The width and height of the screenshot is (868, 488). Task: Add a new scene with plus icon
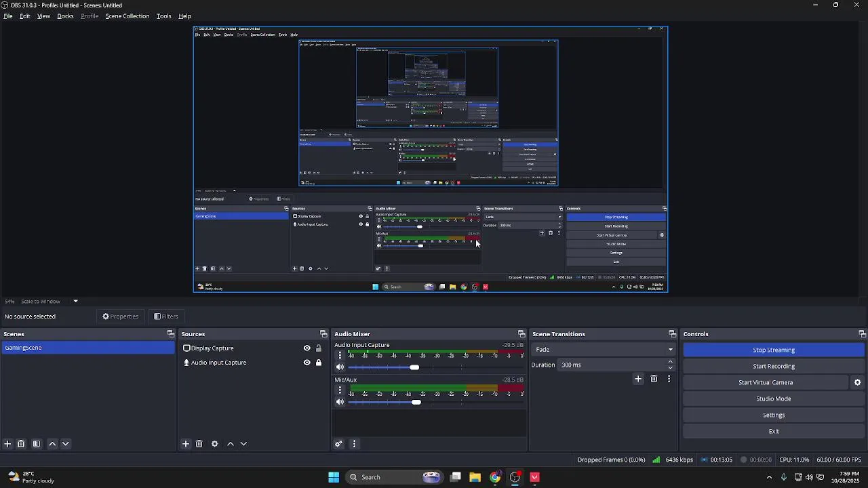pos(7,444)
